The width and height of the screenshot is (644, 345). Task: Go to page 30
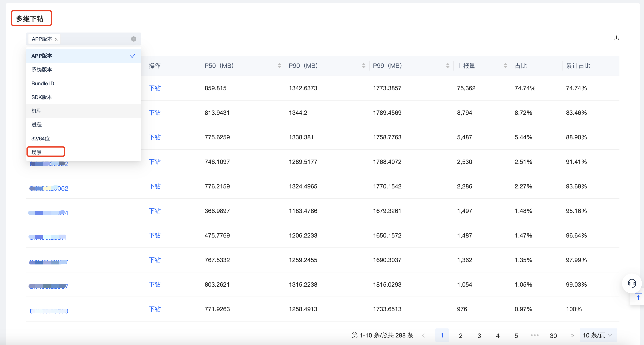coord(553,335)
